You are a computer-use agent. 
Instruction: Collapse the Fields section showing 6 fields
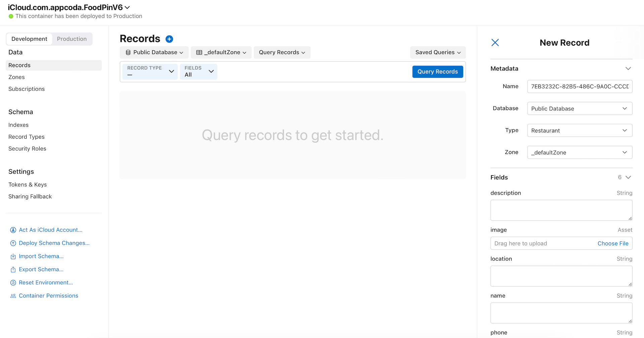(628, 177)
